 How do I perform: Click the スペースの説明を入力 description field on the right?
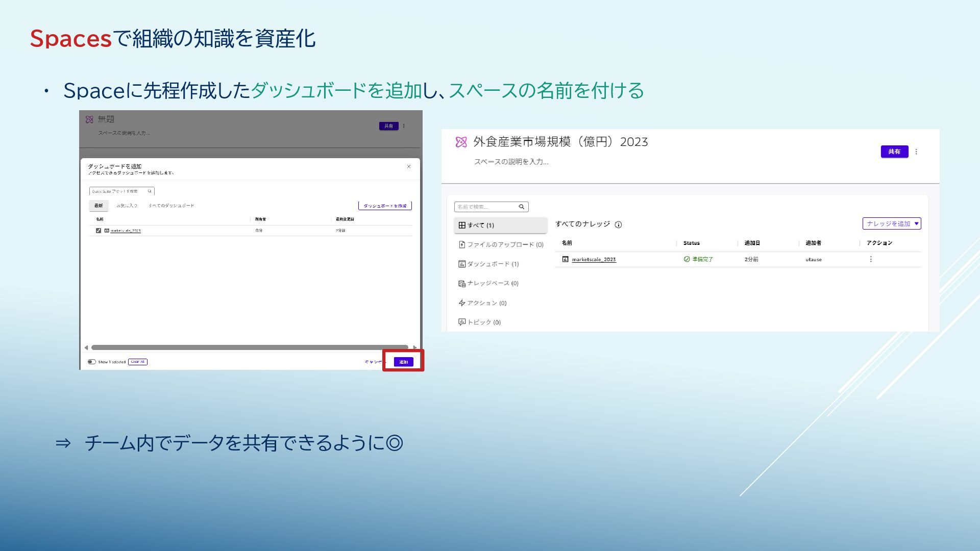pos(511,162)
